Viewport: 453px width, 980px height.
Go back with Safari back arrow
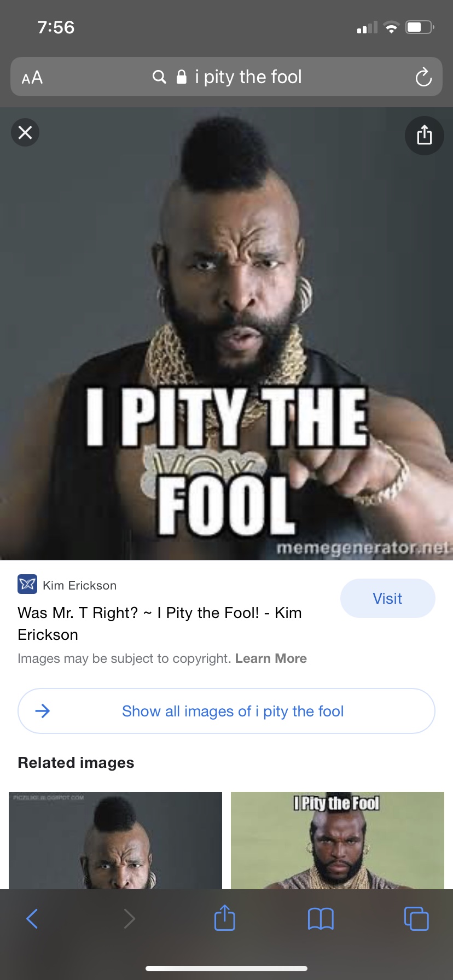(32, 919)
